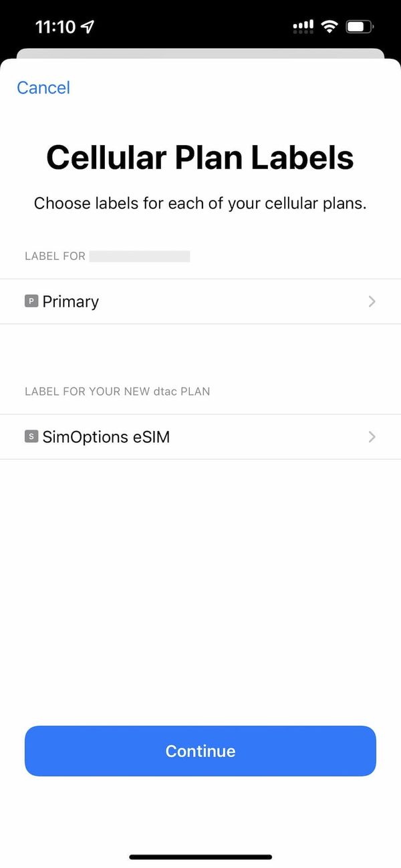
Task: Select the Primary plan row
Action: coord(200,301)
